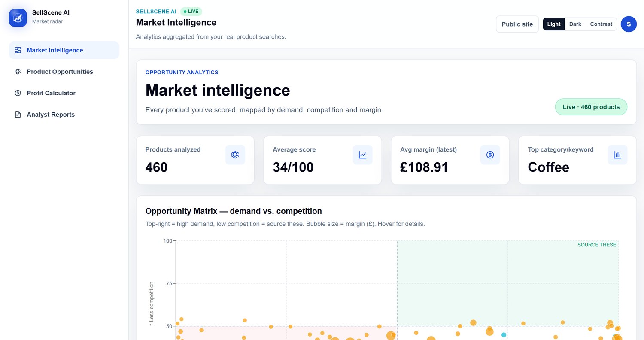Click the Top category bar-chart icon

617,155
